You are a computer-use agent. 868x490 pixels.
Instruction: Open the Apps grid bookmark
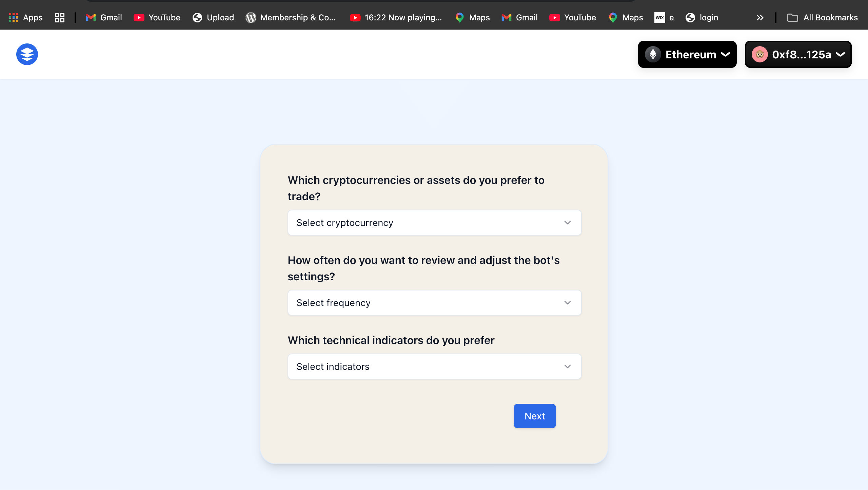click(x=26, y=18)
